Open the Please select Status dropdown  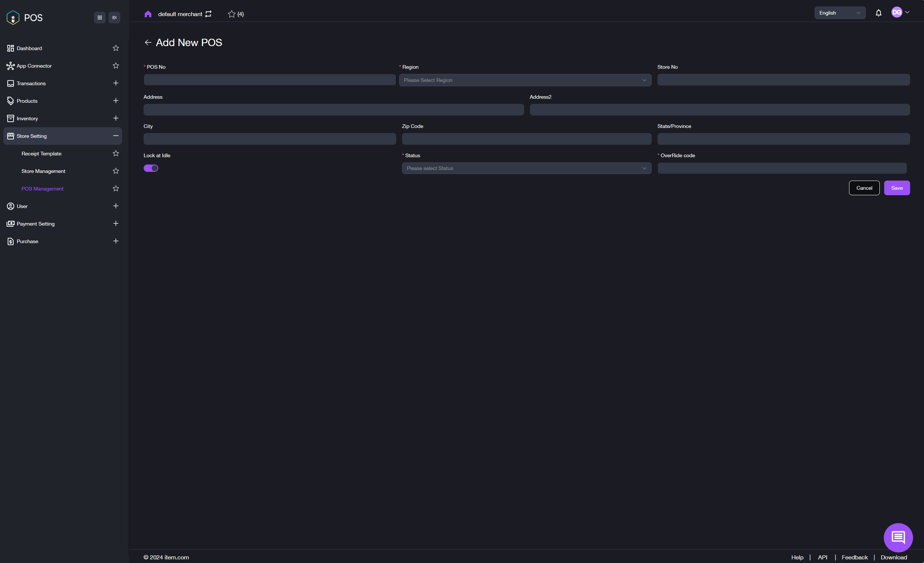526,168
